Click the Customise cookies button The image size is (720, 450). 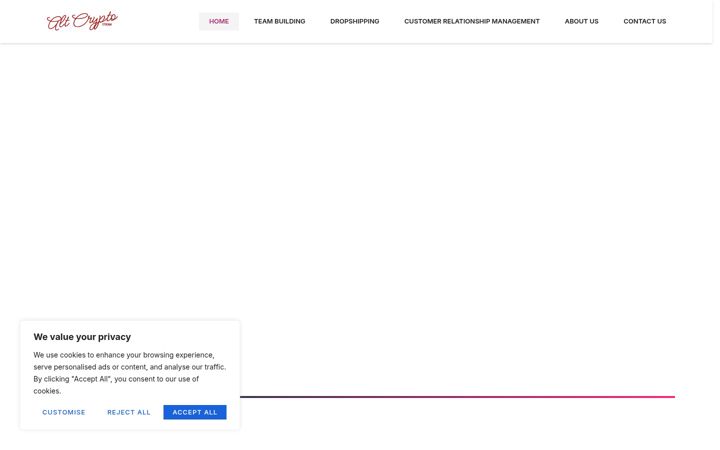tap(64, 412)
